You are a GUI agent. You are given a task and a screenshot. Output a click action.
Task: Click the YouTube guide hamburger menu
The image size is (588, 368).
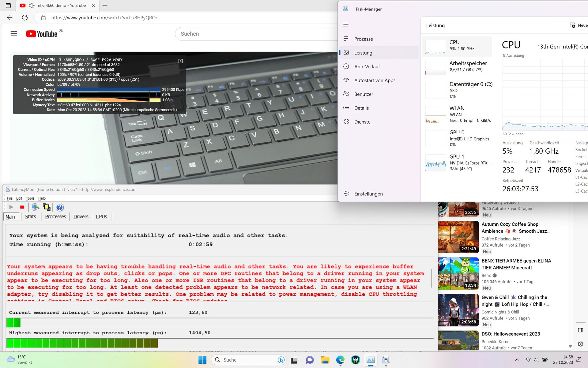click(x=14, y=34)
